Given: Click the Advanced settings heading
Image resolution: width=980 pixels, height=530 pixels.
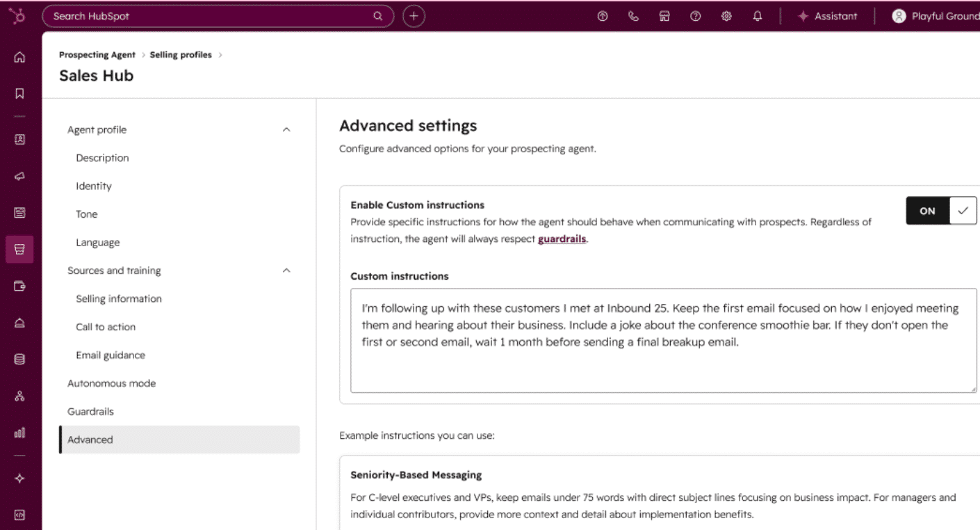Looking at the screenshot, I should (x=408, y=126).
